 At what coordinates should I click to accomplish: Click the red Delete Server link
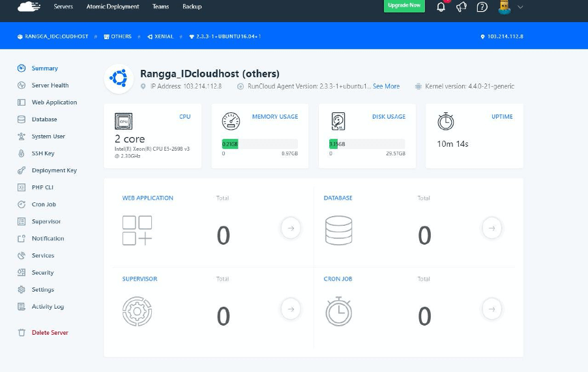pyautogui.click(x=50, y=333)
